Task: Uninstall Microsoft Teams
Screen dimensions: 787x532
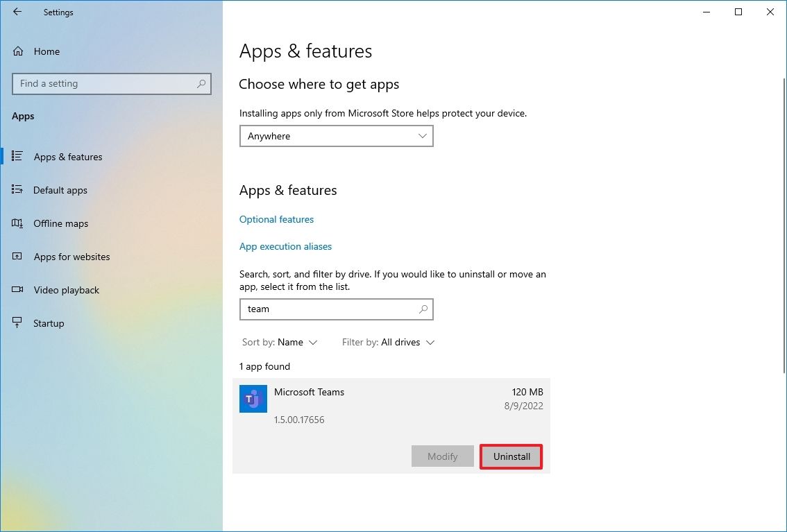Action: [x=511, y=456]
